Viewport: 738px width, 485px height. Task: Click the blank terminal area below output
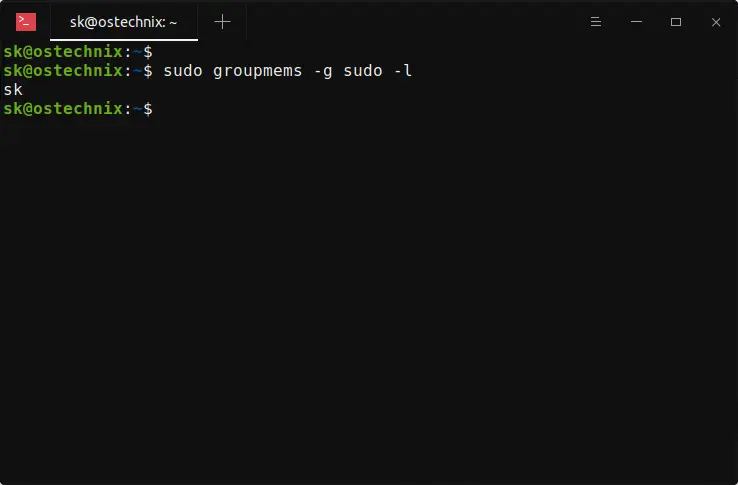pos(370,300)
